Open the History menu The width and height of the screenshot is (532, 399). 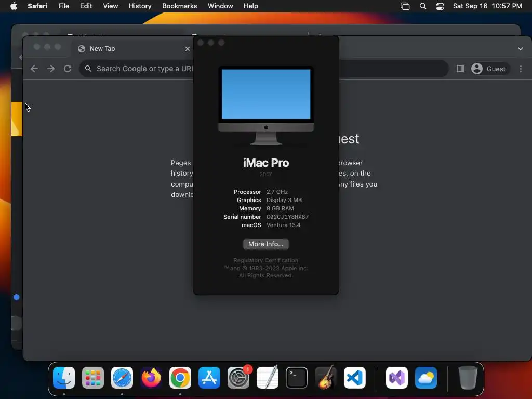pos(140,6)
